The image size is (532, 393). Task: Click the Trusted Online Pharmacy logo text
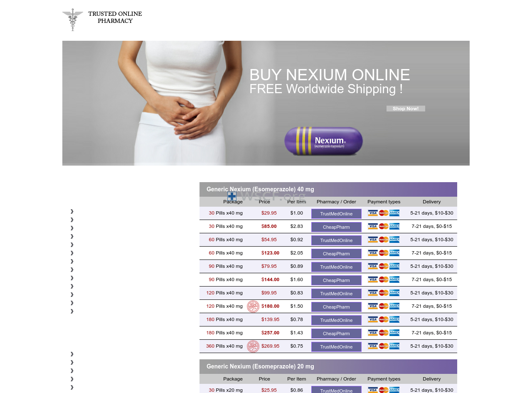pyautogui.click(x=115, y=17)
